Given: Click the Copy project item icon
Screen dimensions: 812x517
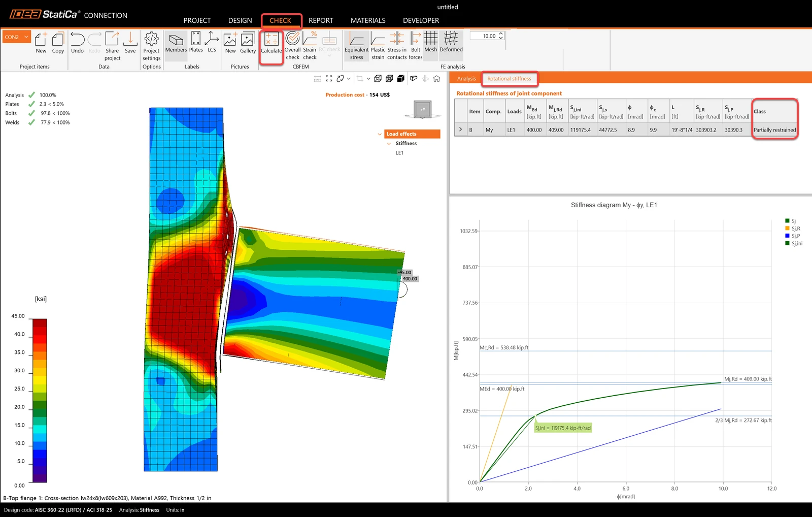Looking at the screenshot, I should coord(58,43).
